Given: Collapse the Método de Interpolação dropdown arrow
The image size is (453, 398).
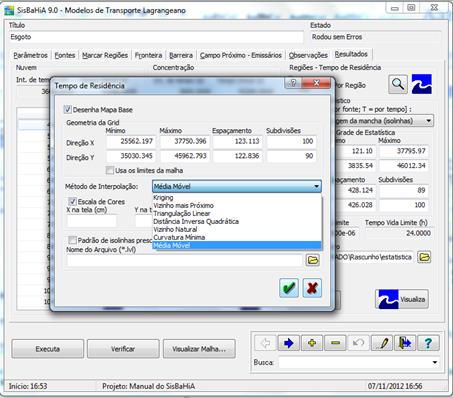Looking at the screenshot, I should 316,186.
